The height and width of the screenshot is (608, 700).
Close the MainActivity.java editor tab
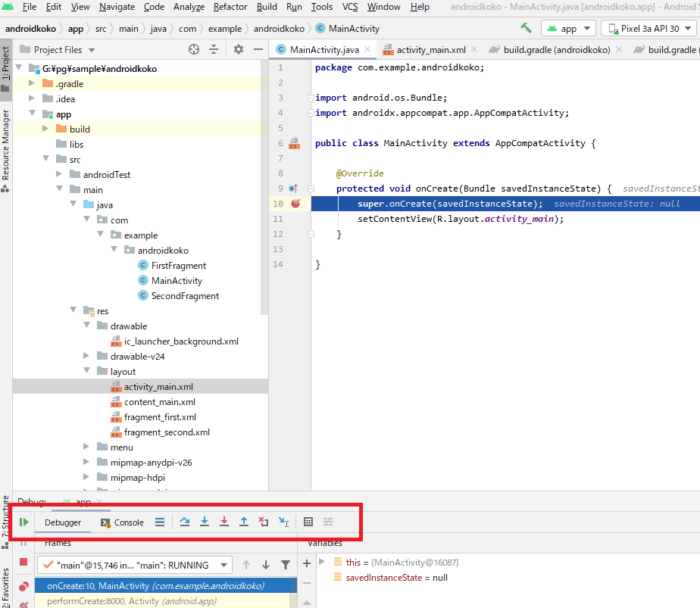click(367, 49)
